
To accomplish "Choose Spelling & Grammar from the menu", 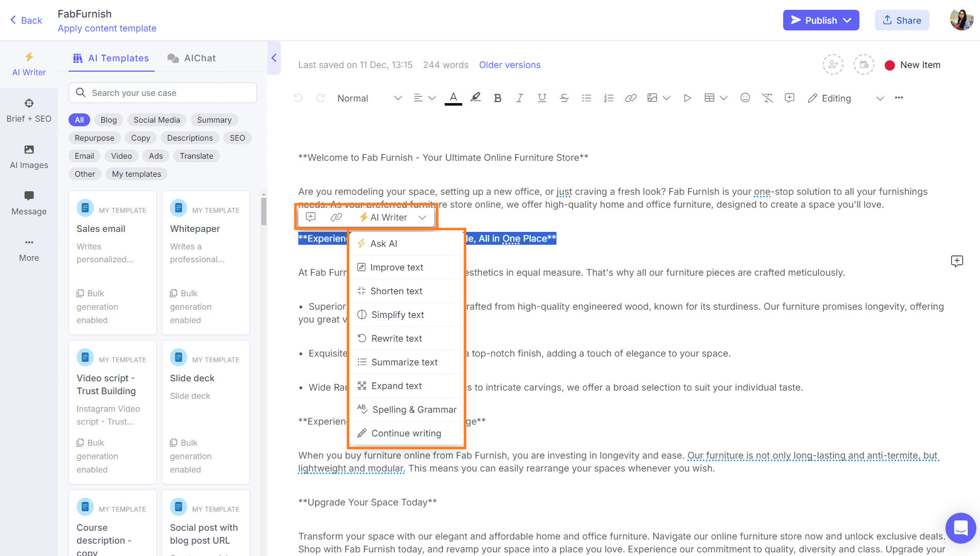I will pyautogui.click(x=405, y=409).
